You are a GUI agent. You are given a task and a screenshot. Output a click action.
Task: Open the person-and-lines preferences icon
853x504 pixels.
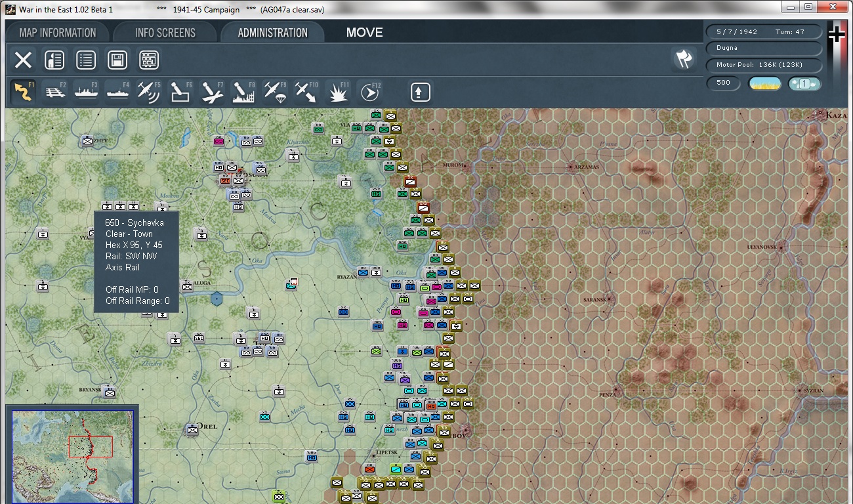click(54, 60)
